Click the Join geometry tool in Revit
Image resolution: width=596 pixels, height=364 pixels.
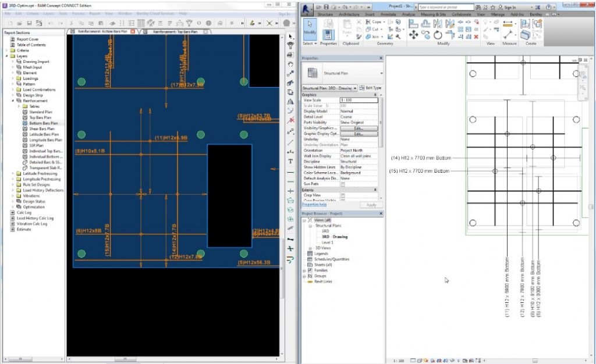point(374,37)
